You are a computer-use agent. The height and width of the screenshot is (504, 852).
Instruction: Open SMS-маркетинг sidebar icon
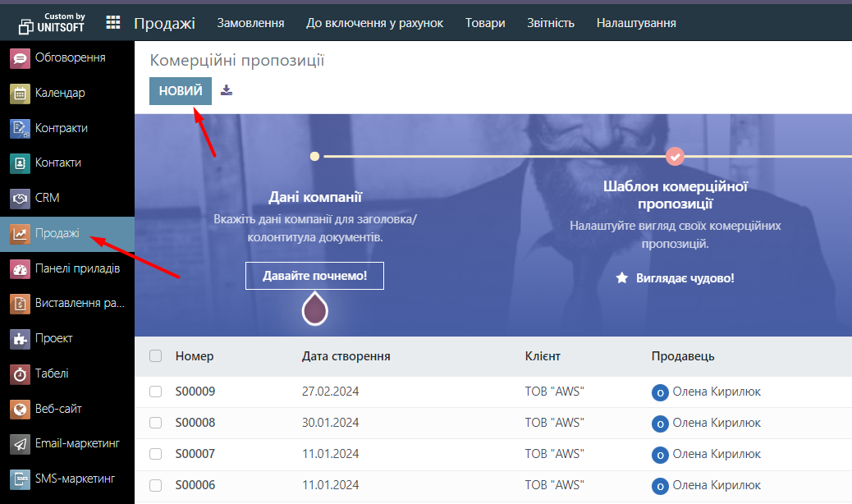[21, 479]
